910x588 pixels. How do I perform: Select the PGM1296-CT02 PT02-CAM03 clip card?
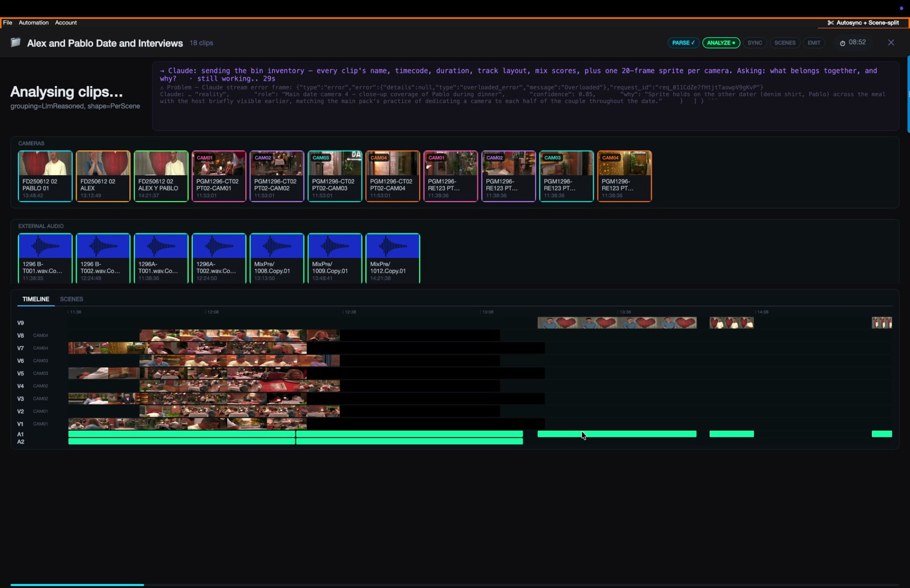coord(335,176)
